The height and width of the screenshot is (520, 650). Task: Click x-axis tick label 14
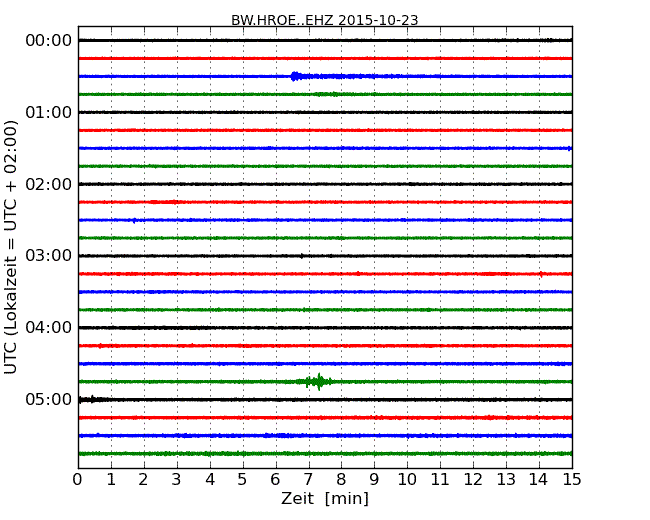coord(539,480)
